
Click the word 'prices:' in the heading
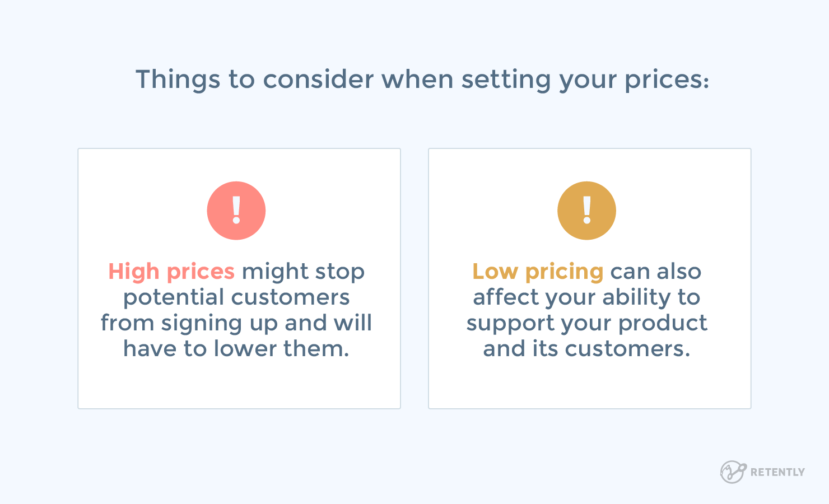[x=667, y=80]
